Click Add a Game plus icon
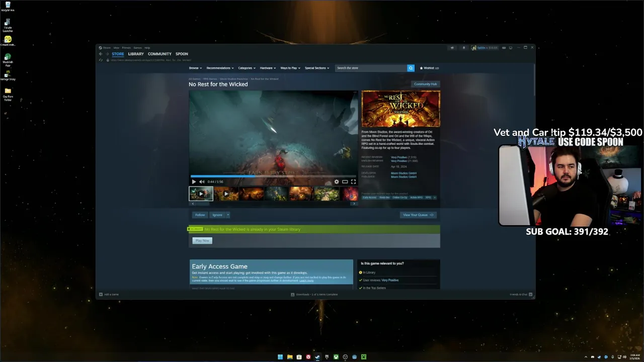Viewport: 644px width, 362px height. click(101, 294)
